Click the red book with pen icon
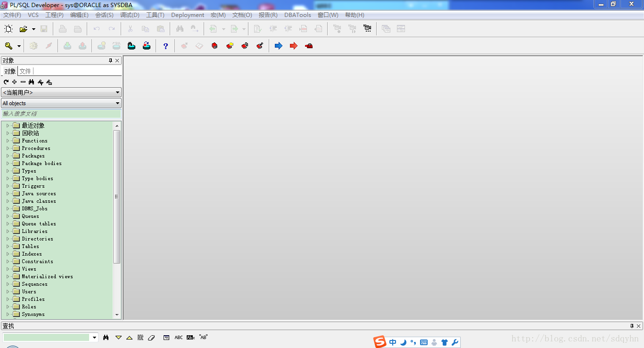Screen dimensions: 644x348 point(260,46)
